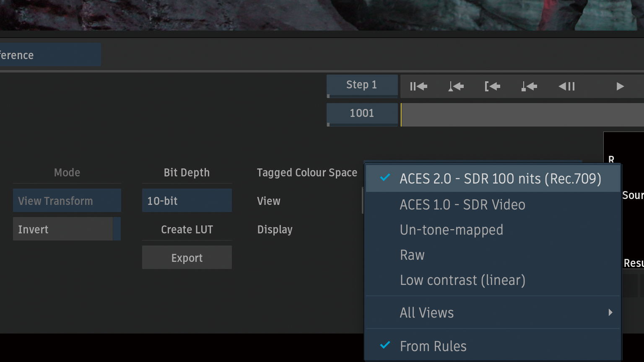Choose ACES 1.0 - SDR Video view
Image resolution: width=644 pixels, height=362 pixels.
point(493,204)
